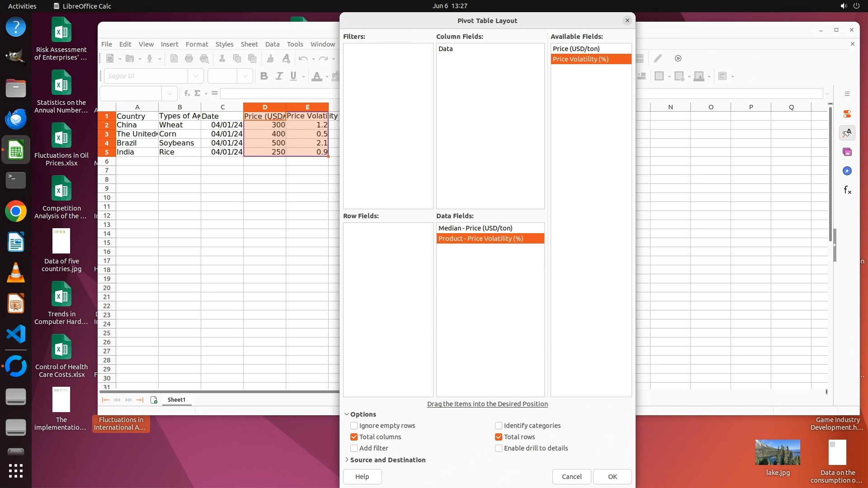Uncheck the Total columns checkbox
The image size is (868, 488).
pos(354,437)
